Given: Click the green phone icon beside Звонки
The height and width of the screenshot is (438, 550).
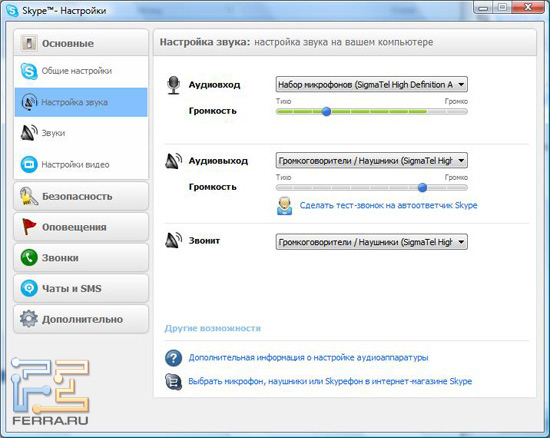Looking at the screenshot, I should [29, 257].
